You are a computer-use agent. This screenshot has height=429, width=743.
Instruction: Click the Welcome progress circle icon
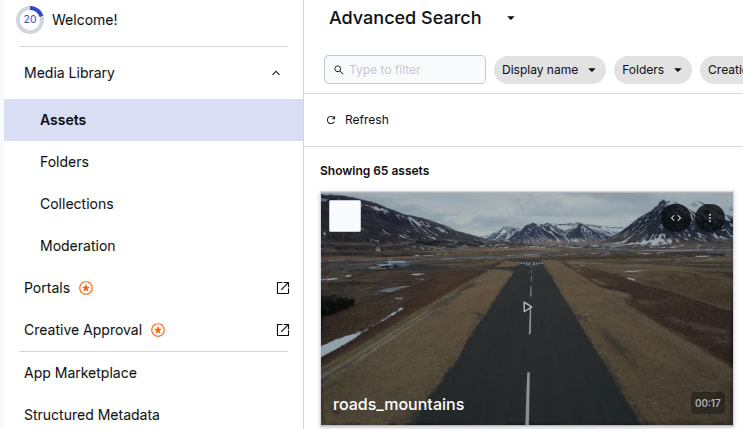[30, 19]
